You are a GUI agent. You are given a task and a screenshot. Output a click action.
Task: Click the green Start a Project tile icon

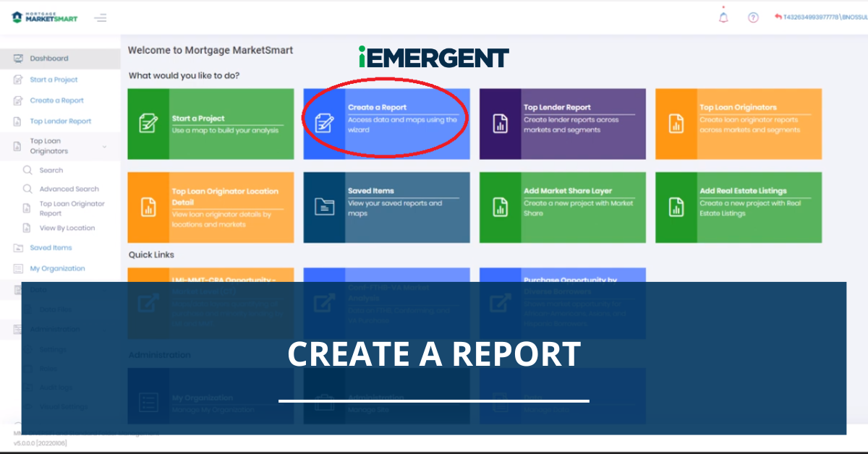[x=148, y=124]
